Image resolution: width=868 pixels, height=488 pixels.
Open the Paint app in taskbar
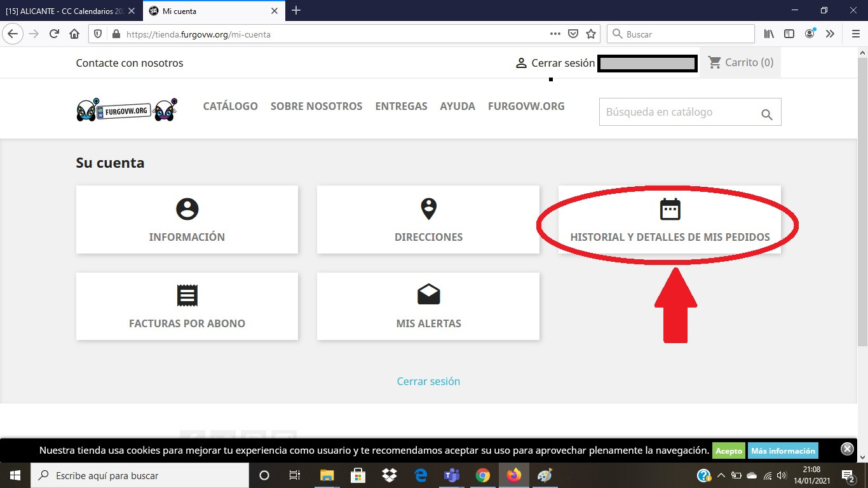[x=545, y=475]
